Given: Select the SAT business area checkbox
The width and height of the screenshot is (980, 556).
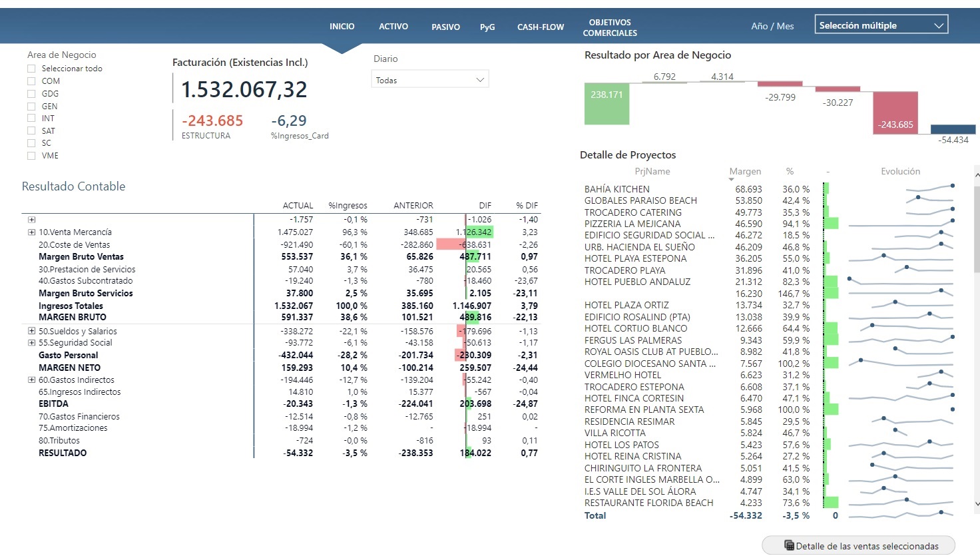Looking at the screenshot, I should [x=31, y=131].
